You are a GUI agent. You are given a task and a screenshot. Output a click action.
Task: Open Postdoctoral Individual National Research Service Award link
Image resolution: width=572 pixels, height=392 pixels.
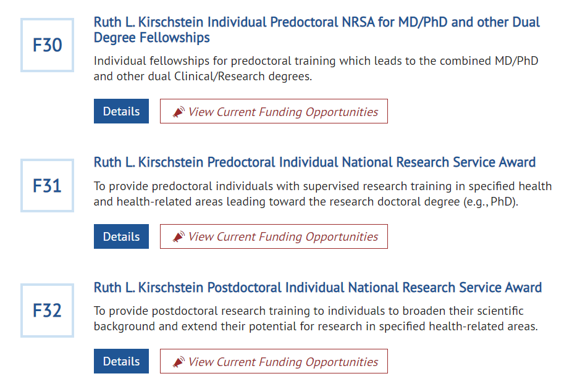[318, 288]
